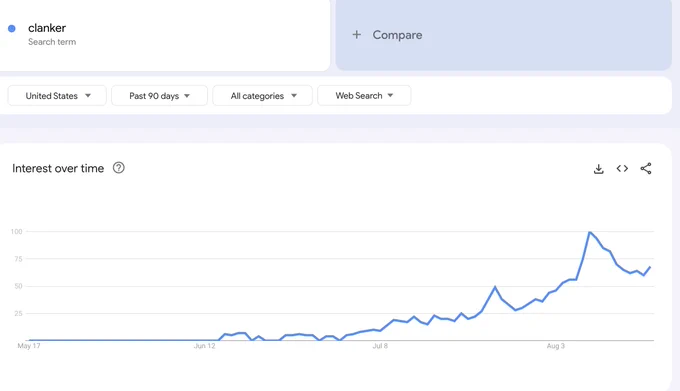Share the Interest over time chart
680x391 pixels.
pyautogui.click(x=646, y=169)
